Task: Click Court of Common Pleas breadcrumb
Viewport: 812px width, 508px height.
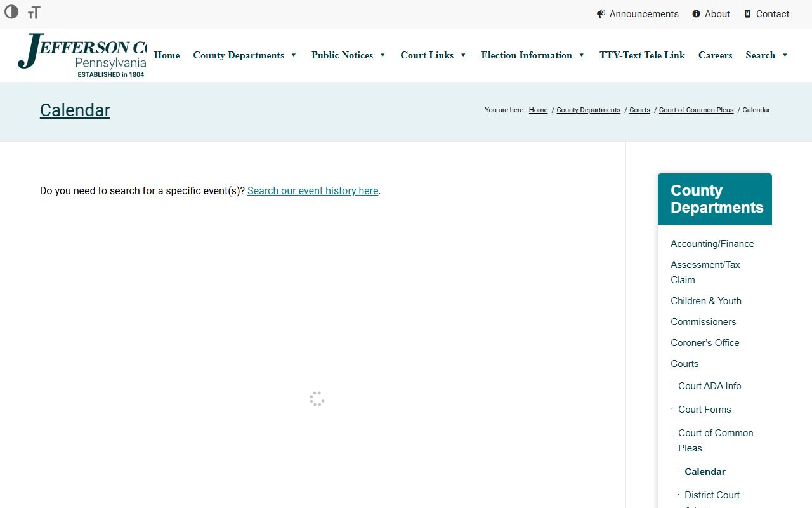Action: 696,110
